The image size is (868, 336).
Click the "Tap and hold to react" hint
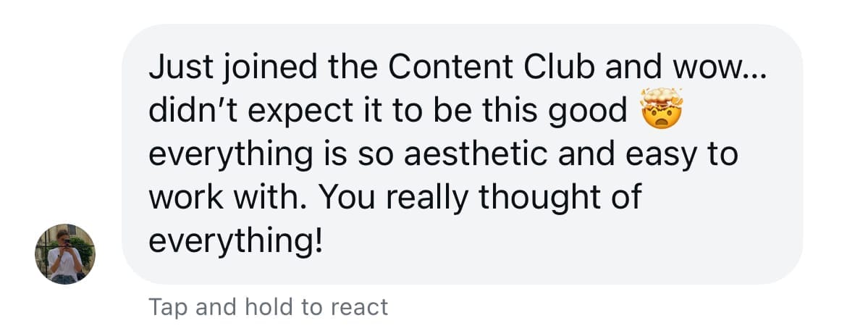click(x=269, y=307)
